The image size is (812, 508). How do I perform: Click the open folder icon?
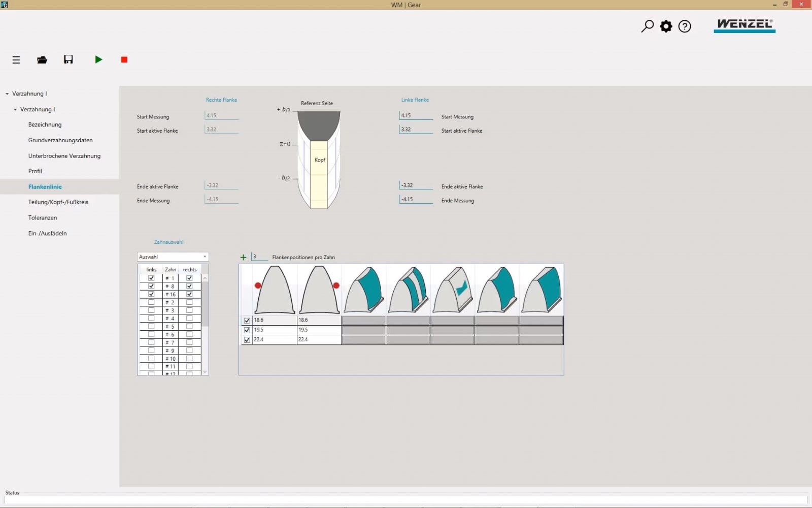click(42, 60)
